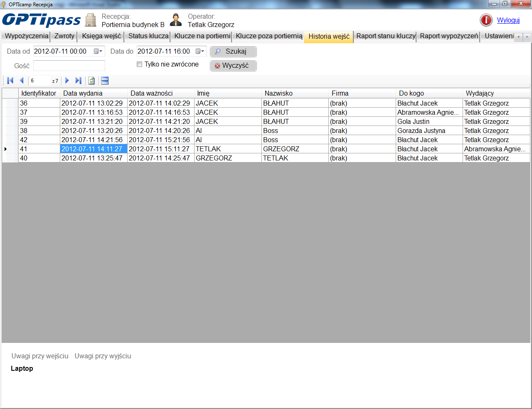Sort by Nazwisko column header
This screenshot has height=409, width=532.
[x=295, y=93]
